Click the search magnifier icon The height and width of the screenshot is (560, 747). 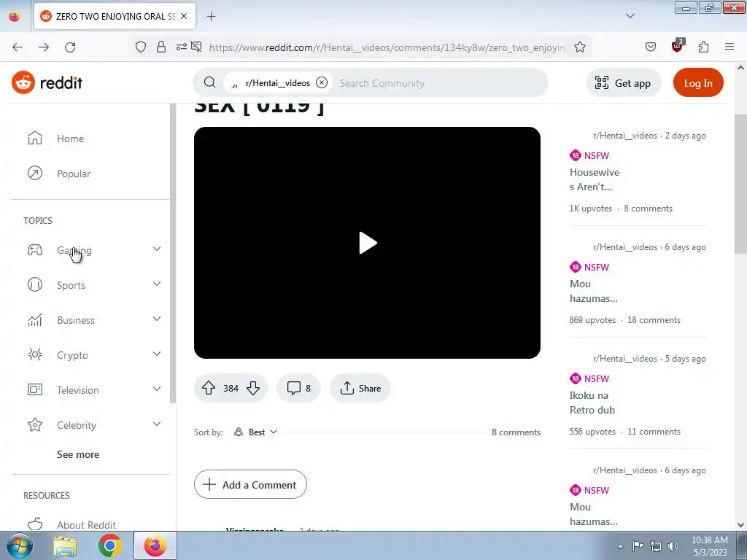tap(209, 82)
